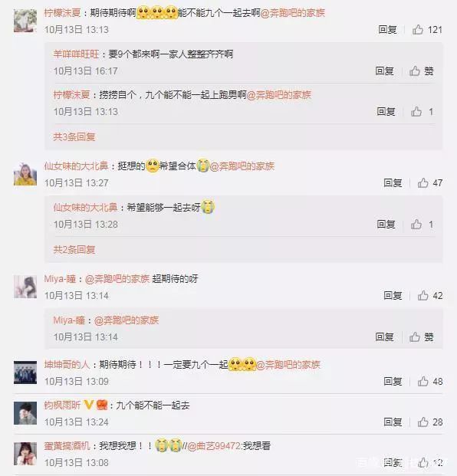Like the 13:28 reply by 仙女味的大北鼻
The image size is (457, 476).
pyautogui.click(x=416, y=225)
